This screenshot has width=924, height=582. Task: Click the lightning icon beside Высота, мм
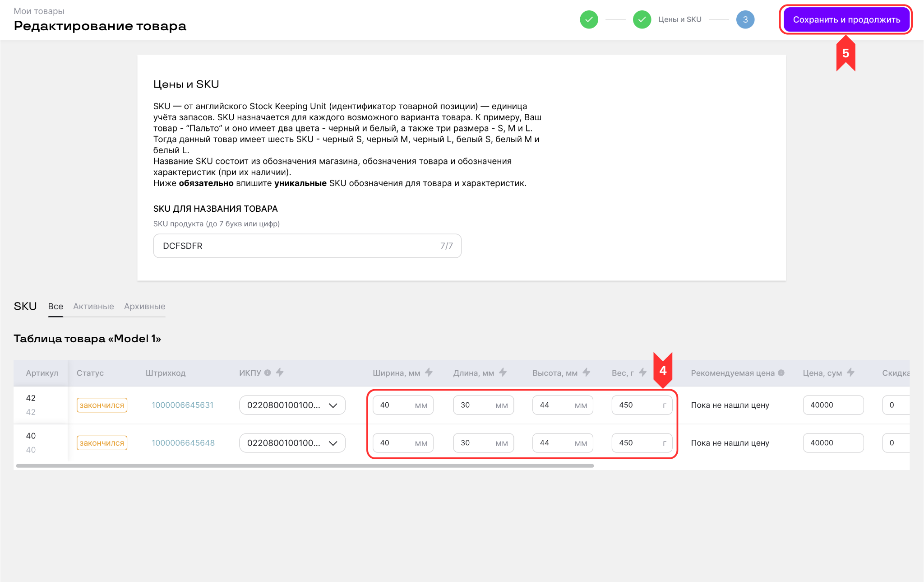pos(586,372)
